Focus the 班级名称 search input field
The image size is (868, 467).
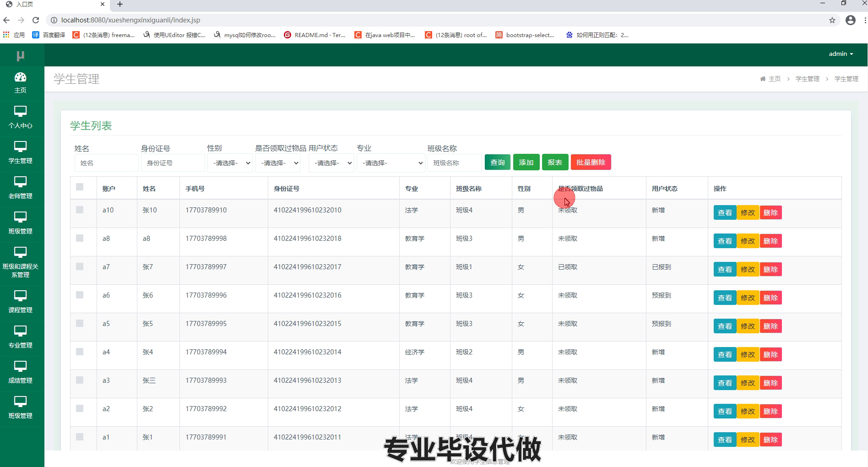pos(454,163)
